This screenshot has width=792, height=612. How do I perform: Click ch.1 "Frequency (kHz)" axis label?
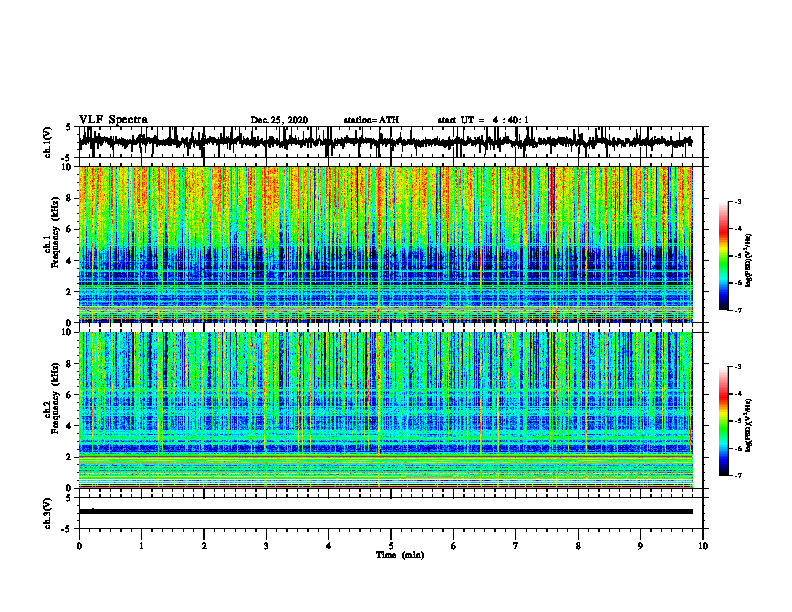tap(55, 232)
